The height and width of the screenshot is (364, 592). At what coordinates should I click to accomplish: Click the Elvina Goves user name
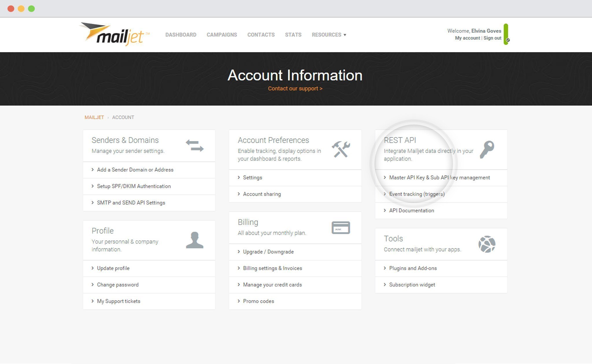[486, 31]
